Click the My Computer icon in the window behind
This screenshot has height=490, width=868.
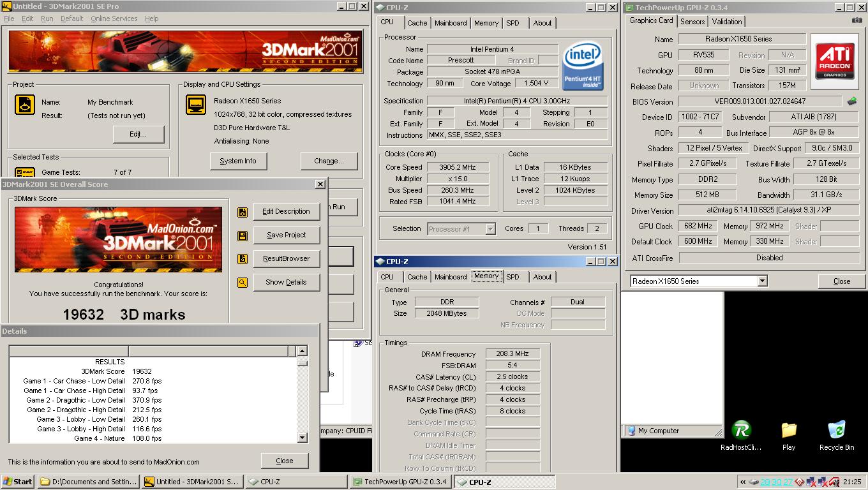click(x=631, y=431)
